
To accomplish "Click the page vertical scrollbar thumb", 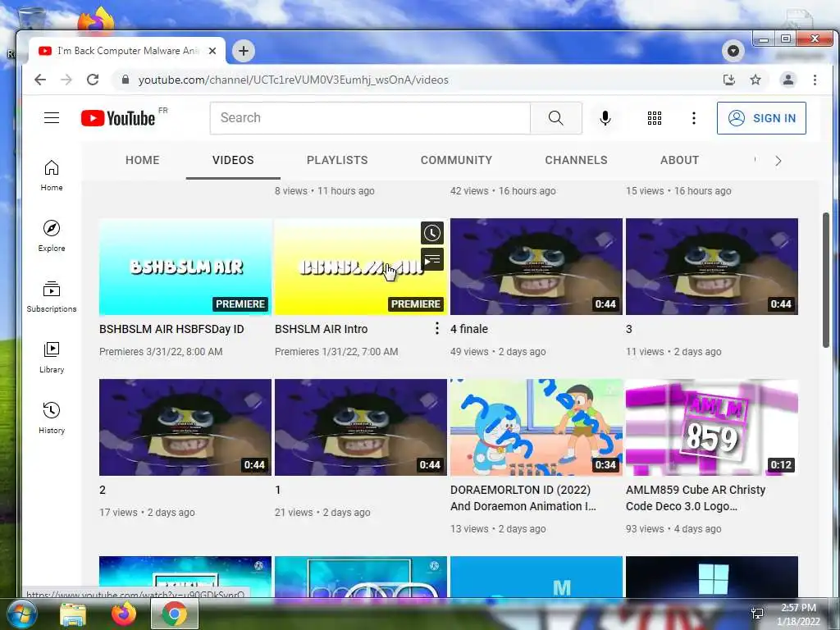I will (x=825, y=281).
